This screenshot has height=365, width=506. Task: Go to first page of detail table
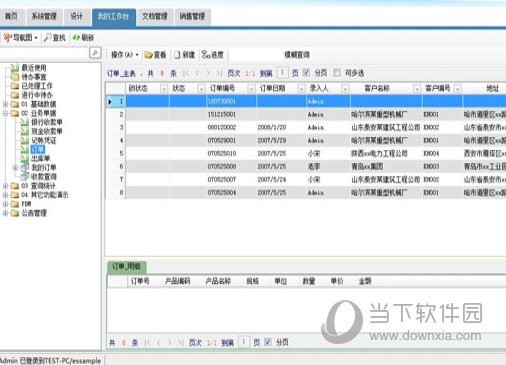(x=148, y=342)
